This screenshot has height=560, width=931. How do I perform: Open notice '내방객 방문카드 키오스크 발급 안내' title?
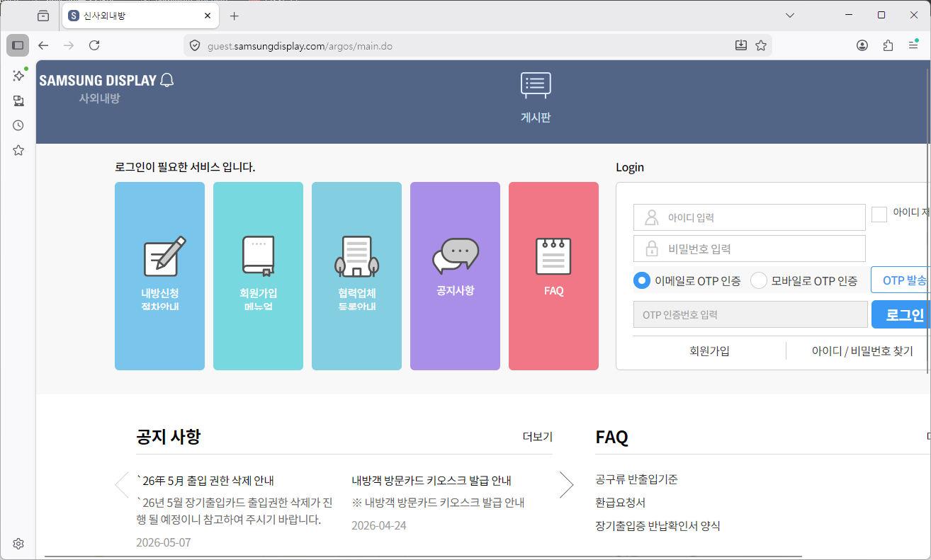click(x=431, y=481)
